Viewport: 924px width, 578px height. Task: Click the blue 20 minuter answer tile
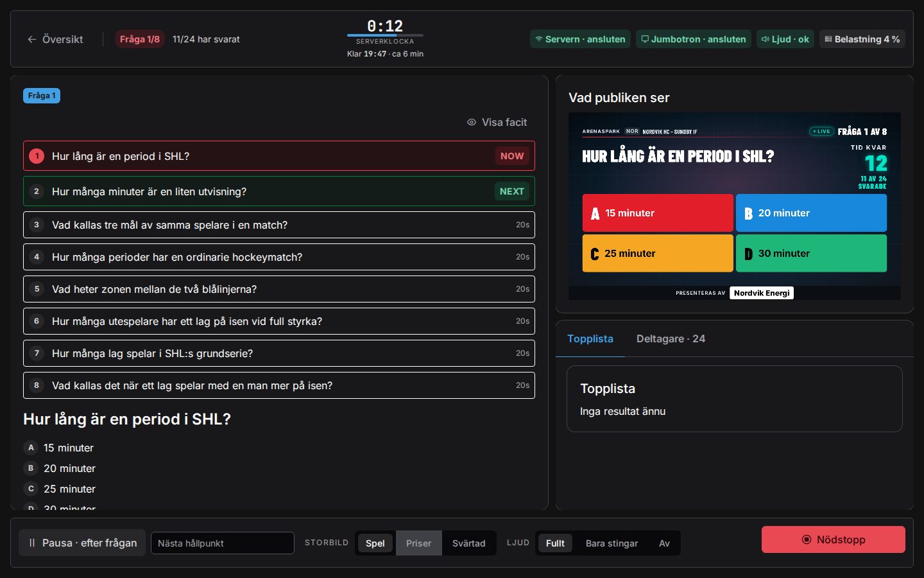pos(811,213)
